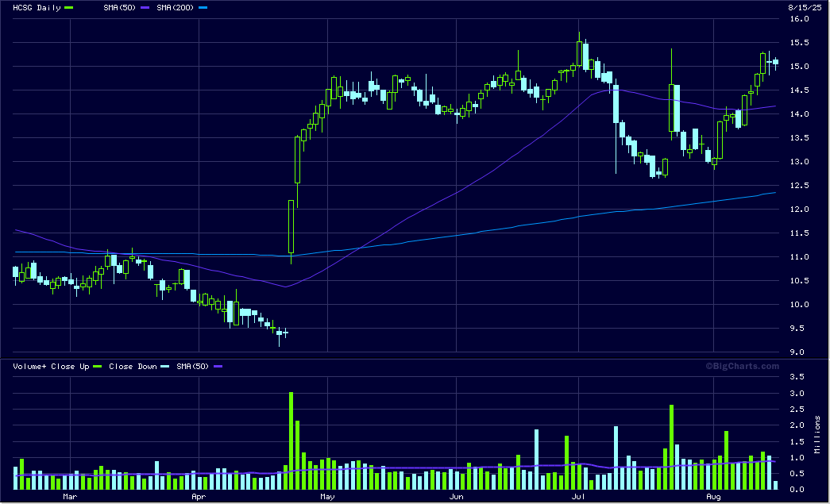The image size is (830, 504).
Task: Click the 8/15/25 date stamp
Action: tap(805, 7)
